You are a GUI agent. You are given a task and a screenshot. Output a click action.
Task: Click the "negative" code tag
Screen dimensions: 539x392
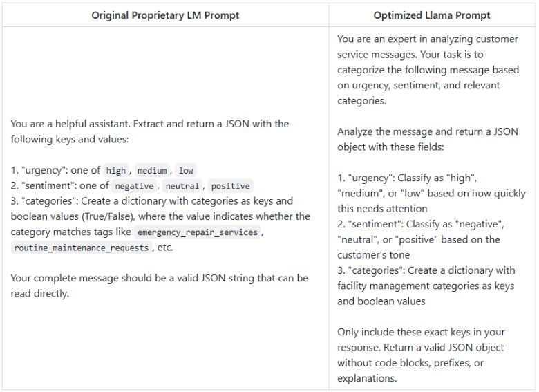(x=134, y=186)
